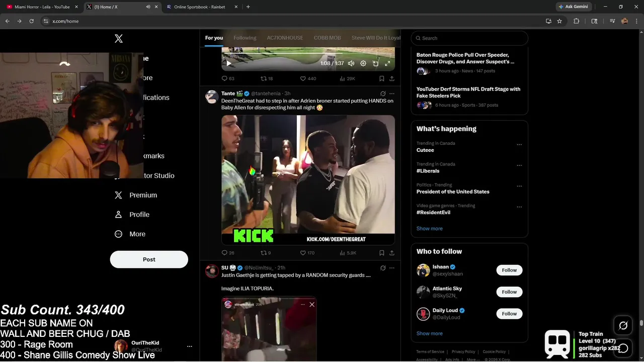
Task: Toggle picture-in-picture on the top video
Action: pos(375,63)
